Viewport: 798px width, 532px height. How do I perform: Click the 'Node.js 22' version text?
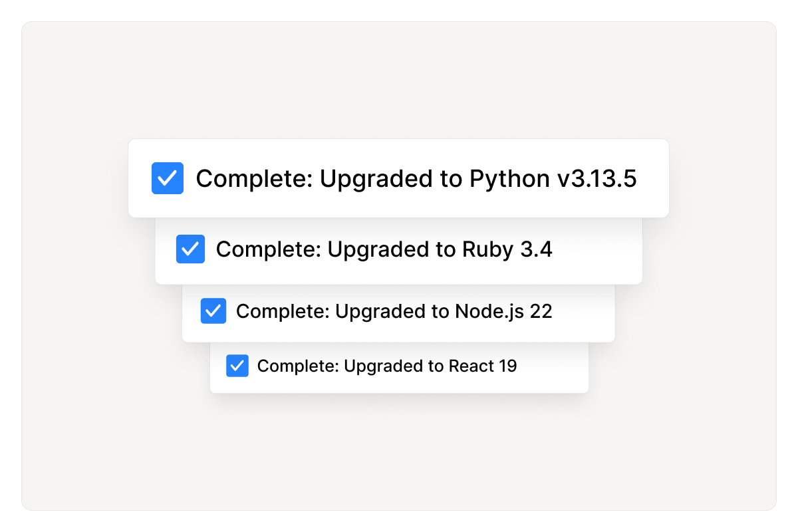point(503,311)
